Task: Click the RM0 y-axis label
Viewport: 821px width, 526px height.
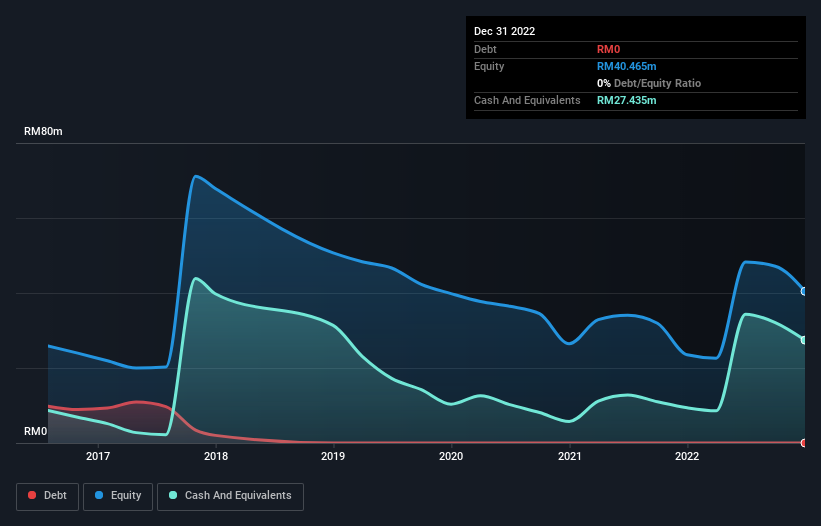Action: (36, 431)
